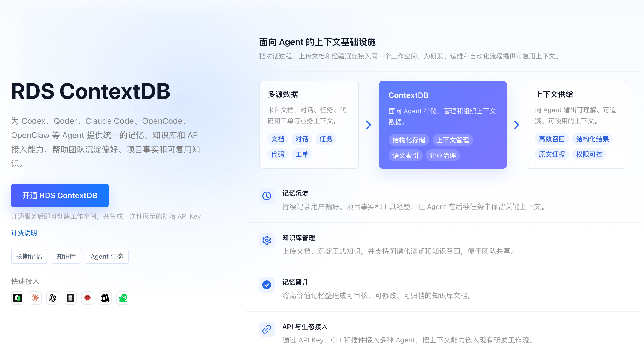Click the link icon beside API 与生态接入
This screenshot has height=360, width=644.
[x=267, y=329]
